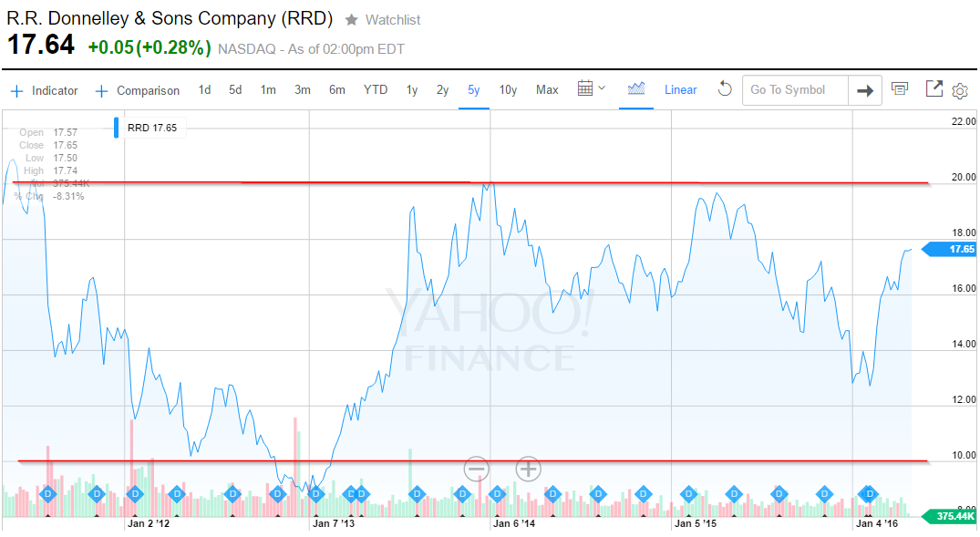Show the Max time range
Image resolution: width=980 pixels, height=537 pixels.
[547, 90]
